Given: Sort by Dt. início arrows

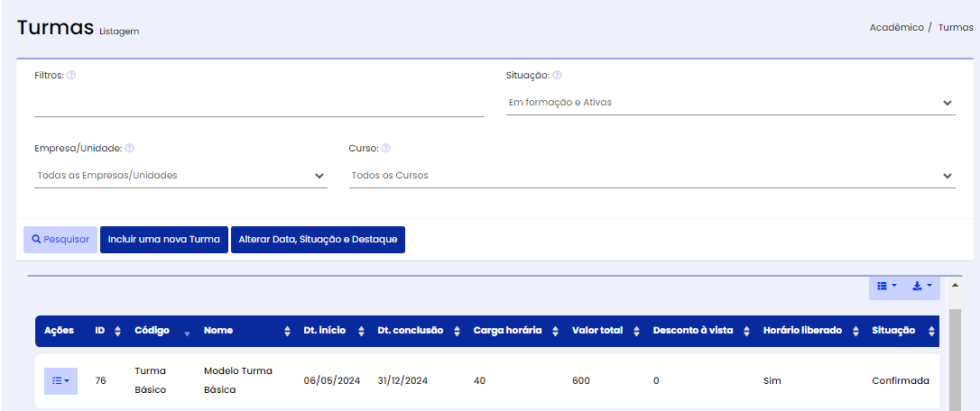Looking at the screenshot, I should 361,332.
